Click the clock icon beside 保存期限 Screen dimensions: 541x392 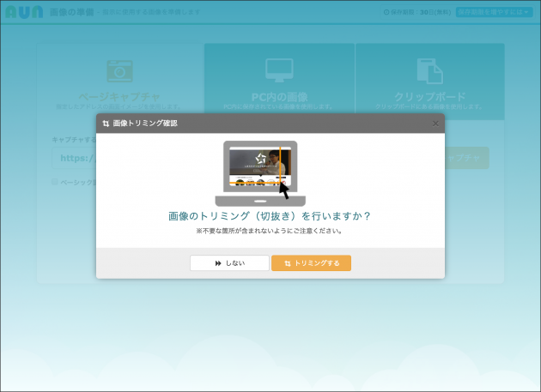[x=386, y=13]
